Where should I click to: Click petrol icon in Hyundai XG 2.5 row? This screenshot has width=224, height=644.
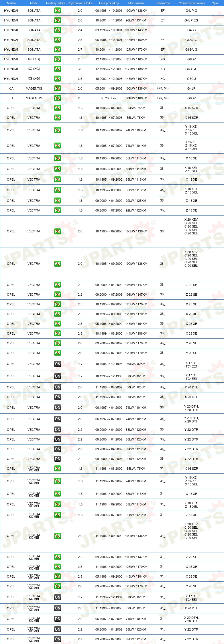pos(57,59)
